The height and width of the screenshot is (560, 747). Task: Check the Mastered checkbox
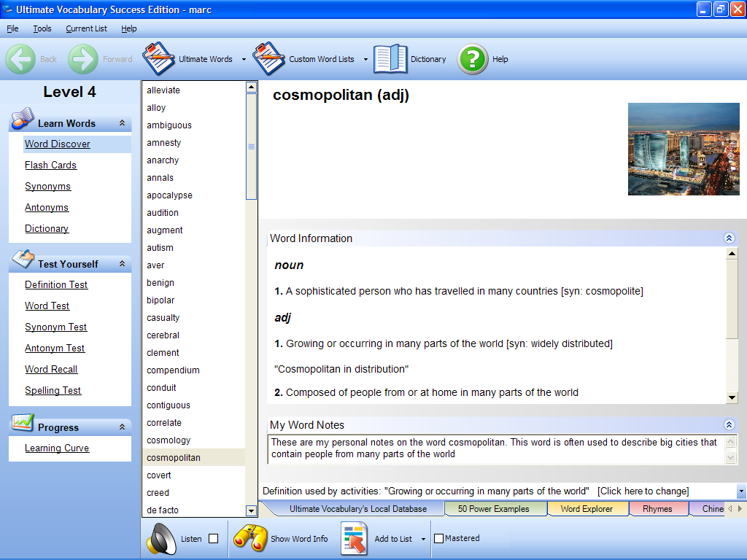pyautogui.click(x=438, y=539)
